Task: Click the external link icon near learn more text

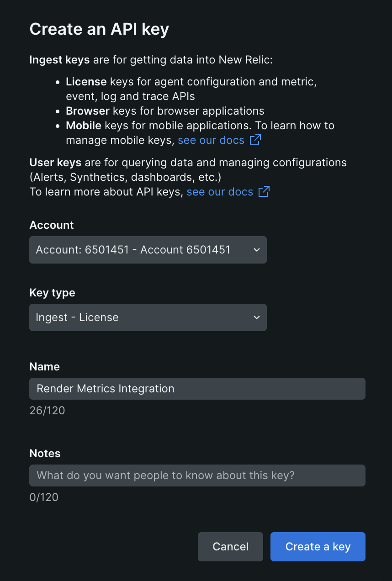Action: point(263,191)
